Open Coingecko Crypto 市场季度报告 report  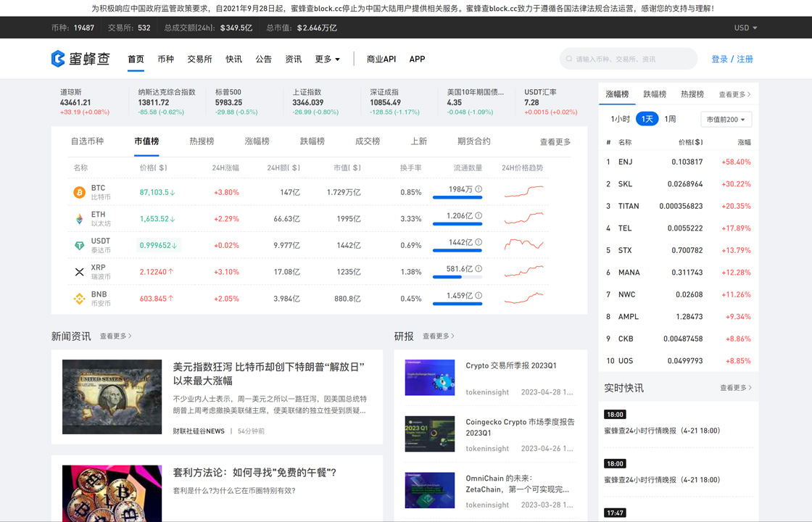point(520,427)
